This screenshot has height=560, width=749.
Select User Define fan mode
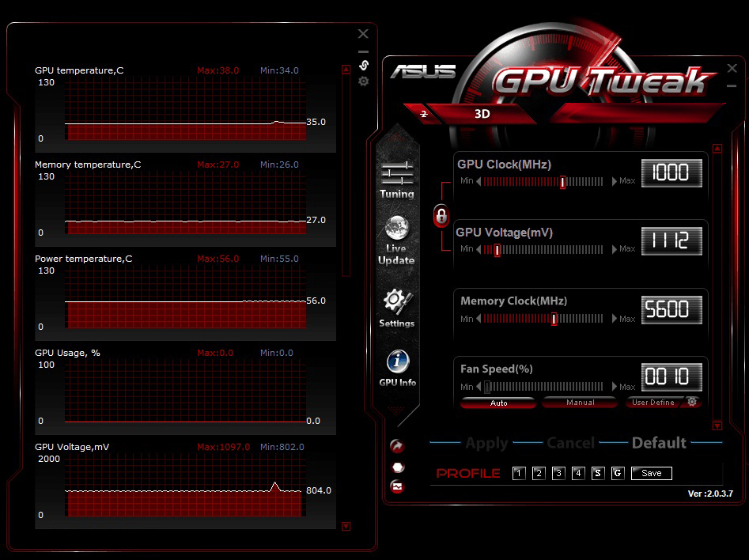click(x=653, y=403)
